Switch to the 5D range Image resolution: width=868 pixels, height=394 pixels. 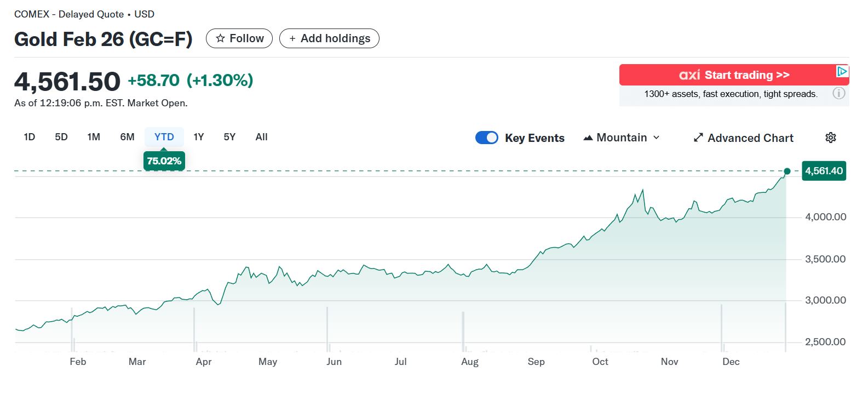click(61, 137)
